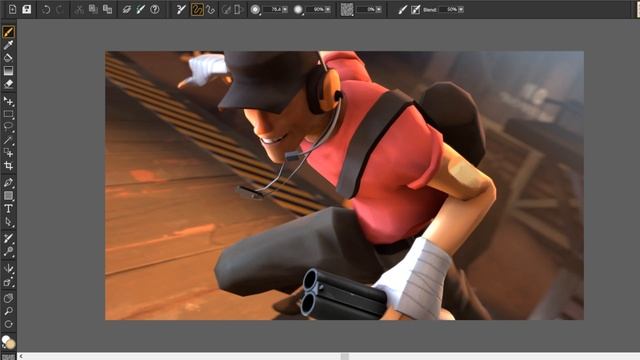
Task: Toggle Freehand Strokes mode
Action: click(197, 9)
